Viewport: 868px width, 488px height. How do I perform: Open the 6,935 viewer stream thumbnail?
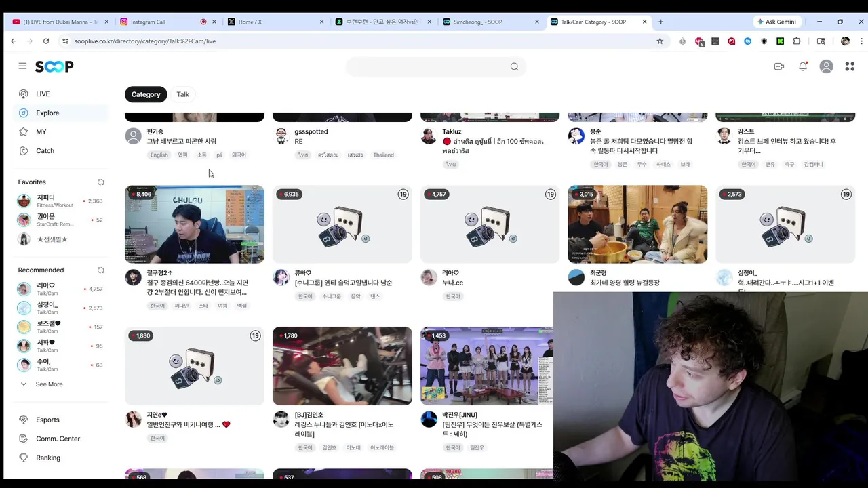click(342, 224)
